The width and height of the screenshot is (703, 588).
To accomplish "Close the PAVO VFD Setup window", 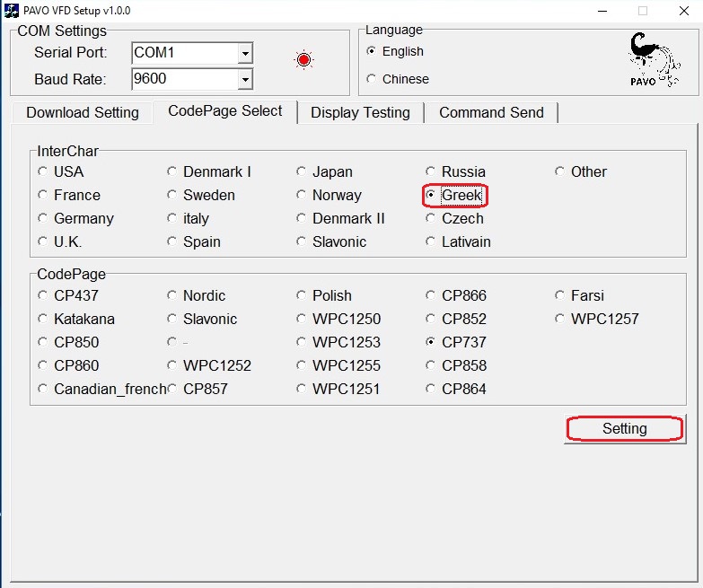I will [684, 11].
